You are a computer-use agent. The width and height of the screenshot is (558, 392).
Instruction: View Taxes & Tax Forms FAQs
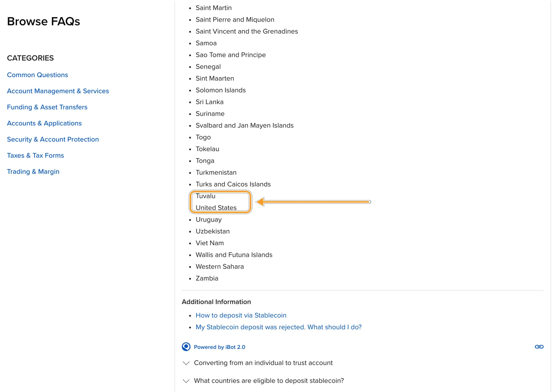(36, 155)
